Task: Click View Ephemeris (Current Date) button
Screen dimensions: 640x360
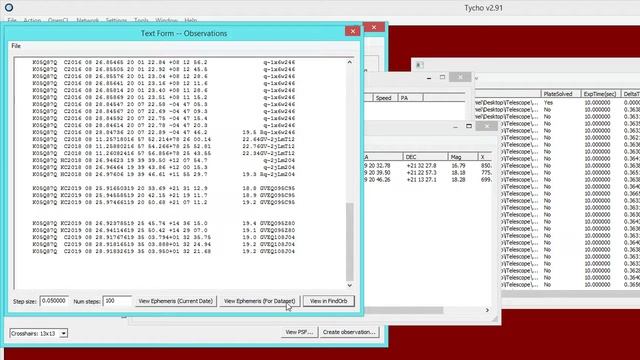Action: pyautogui.click(x=176, y=301)
